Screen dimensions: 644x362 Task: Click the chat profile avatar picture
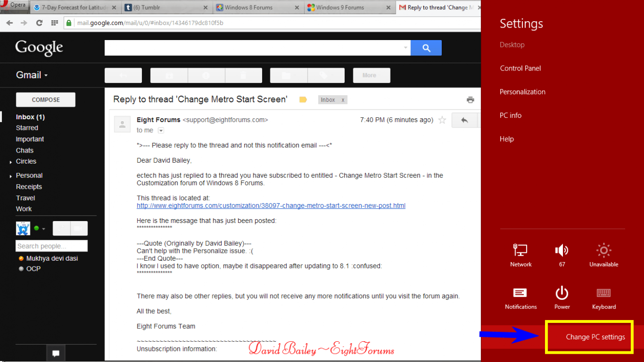[x=23, y=228]
